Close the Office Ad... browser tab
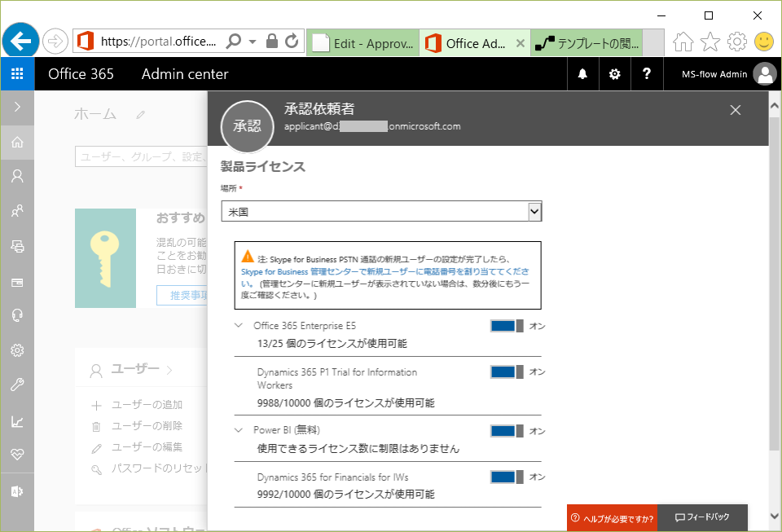This screenshot has height=532, width=782. click(x=521, y=43)
